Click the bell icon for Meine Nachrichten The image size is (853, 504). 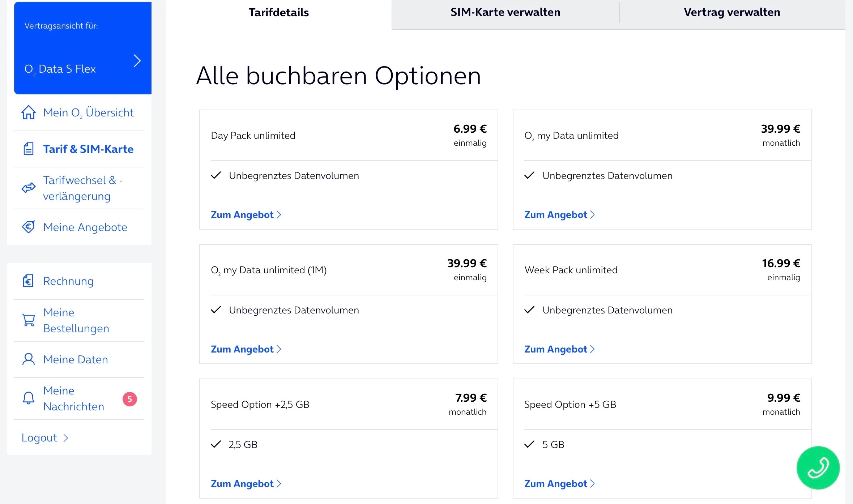tap(29, 398)
